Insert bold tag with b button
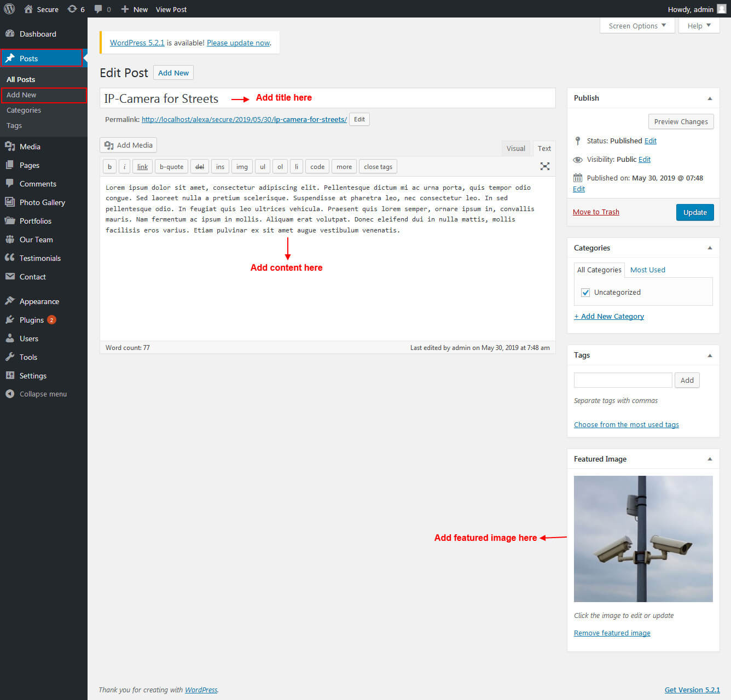The height and width of the screenshot is (700, 731). pyautogui.click(x=109, y=167)
